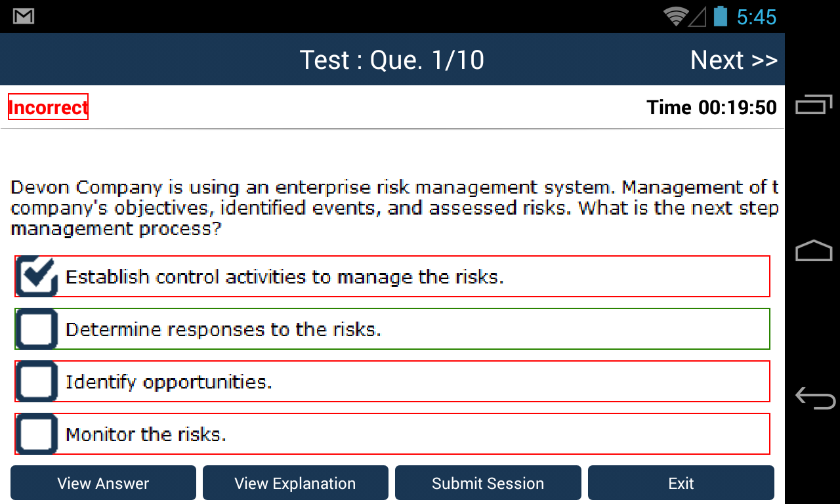Tap the battery status icon

[720, 16]
